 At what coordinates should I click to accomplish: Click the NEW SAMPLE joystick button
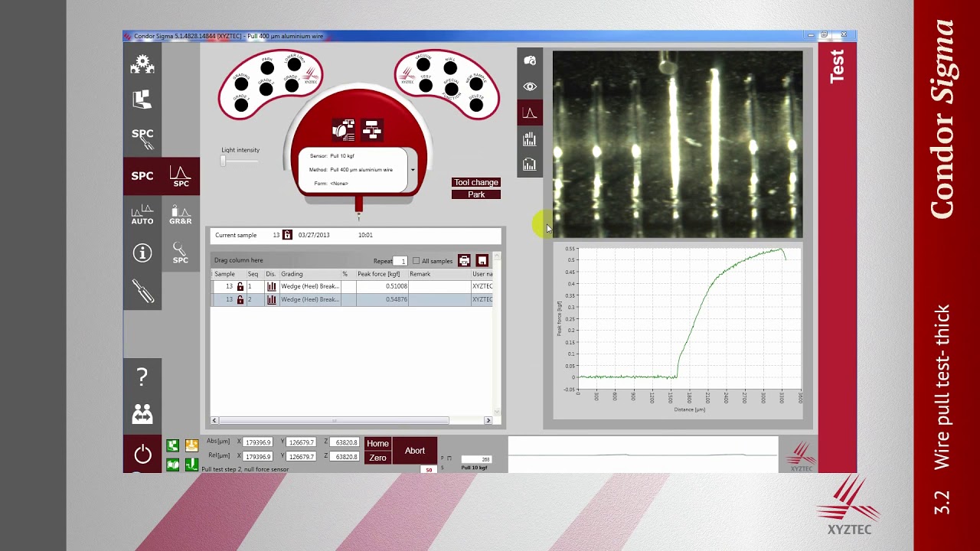click(x=475, y=83)
